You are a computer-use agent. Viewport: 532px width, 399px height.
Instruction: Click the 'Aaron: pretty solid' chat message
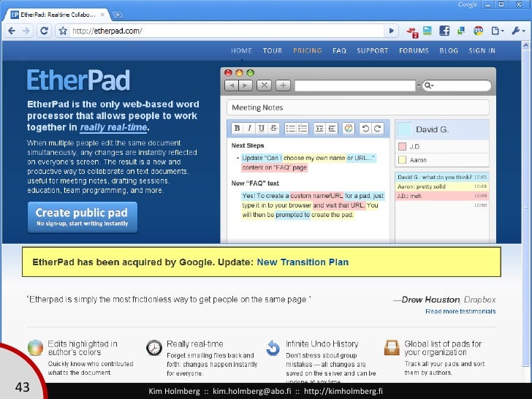pyautogui.click(x=442, y=186)
